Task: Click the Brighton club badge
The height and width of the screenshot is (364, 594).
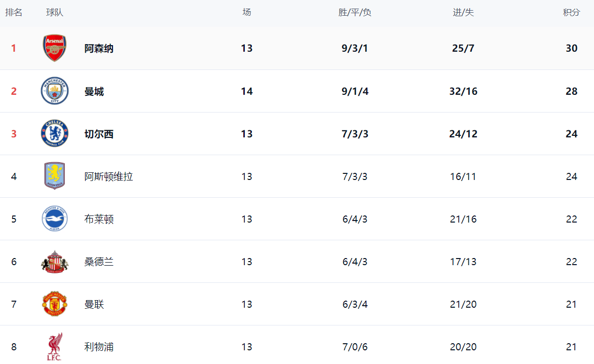Action: click(54, 219)
